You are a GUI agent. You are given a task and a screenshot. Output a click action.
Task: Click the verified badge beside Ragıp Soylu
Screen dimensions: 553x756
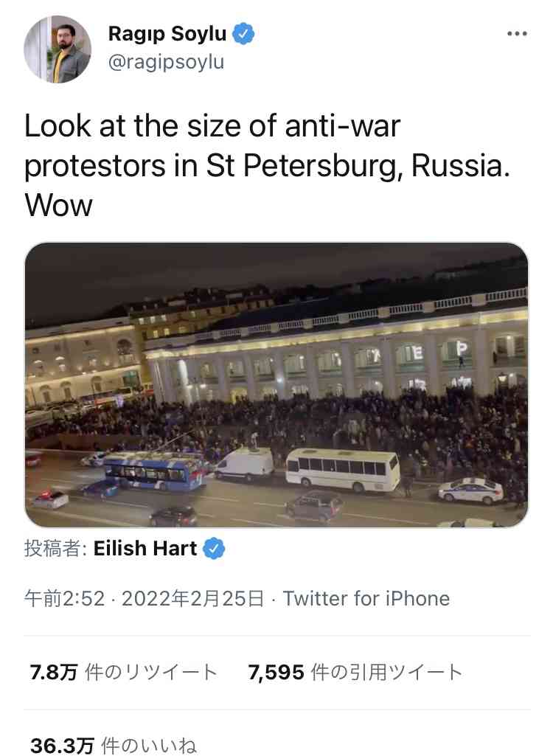click(243, 34)
